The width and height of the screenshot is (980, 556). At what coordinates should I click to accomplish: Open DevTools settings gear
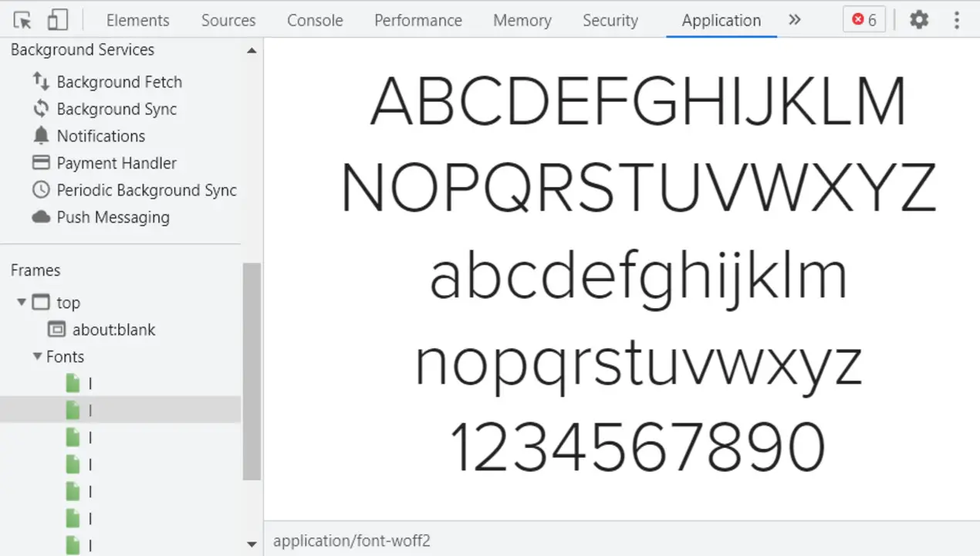coord(918,20)
